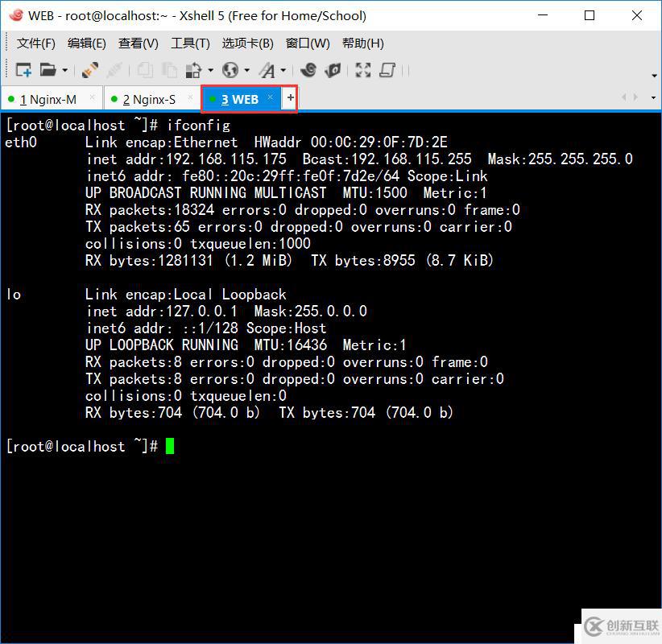Switch to the Nginx-M tab
The height and width of the screenshot is (644, 662).
[50, 99]
